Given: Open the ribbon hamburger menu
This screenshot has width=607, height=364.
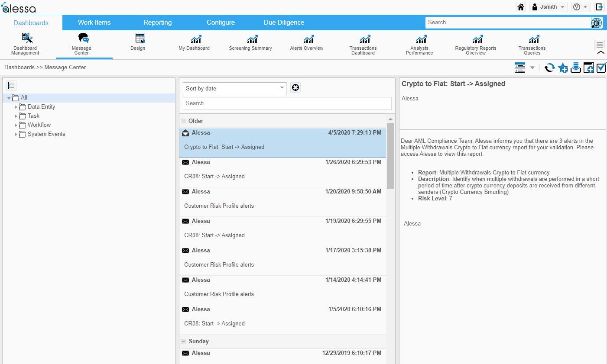Looking at the screenshot, I should pos(600,45).
